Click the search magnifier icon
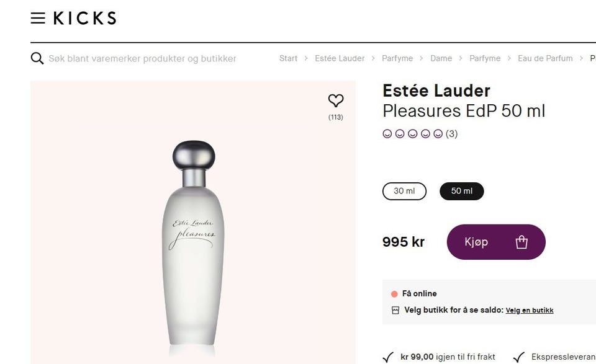This screenshot has height=364, width=596. [x=37, y=58]
